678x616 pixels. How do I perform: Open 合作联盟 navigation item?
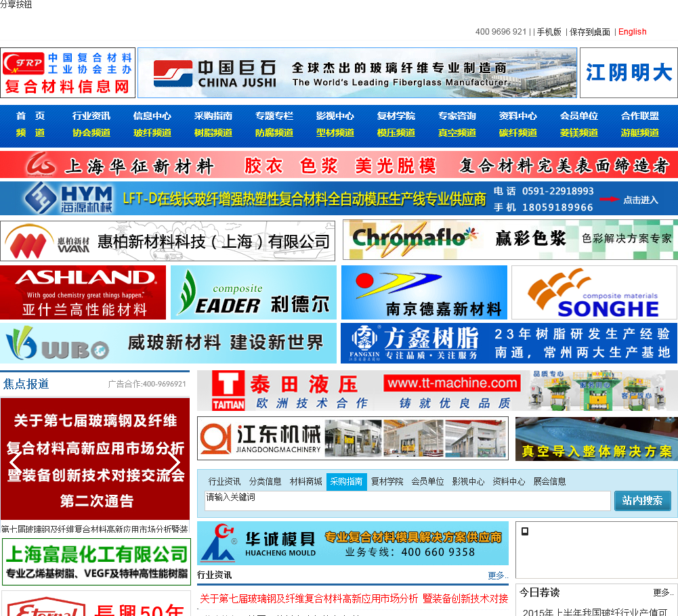coord(640,116)
